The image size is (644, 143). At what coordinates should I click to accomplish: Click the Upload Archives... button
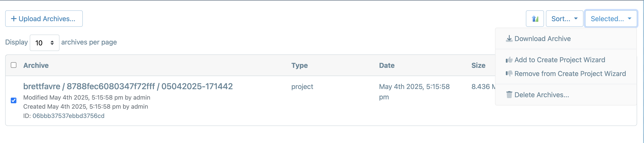coord(44,19)
